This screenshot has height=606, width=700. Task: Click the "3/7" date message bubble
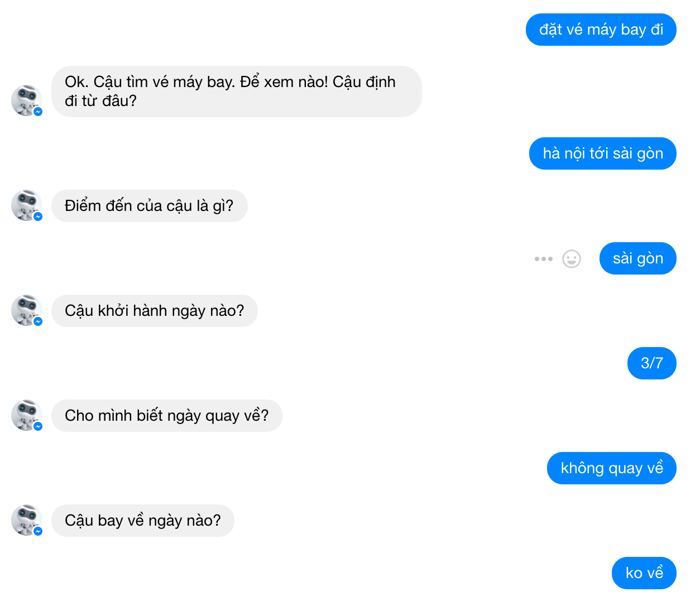(x=651, y=363)
